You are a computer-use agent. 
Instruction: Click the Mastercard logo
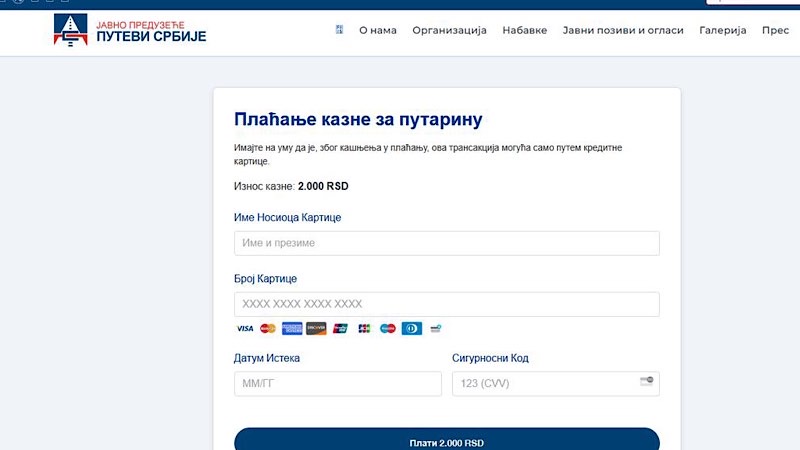click(268, 329)
